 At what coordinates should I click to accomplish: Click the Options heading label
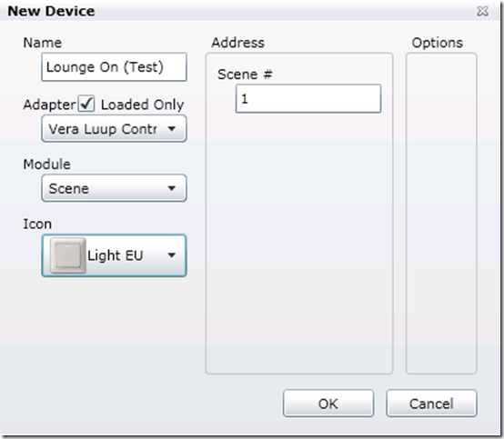pyautogui.click(x=438, y=43)
